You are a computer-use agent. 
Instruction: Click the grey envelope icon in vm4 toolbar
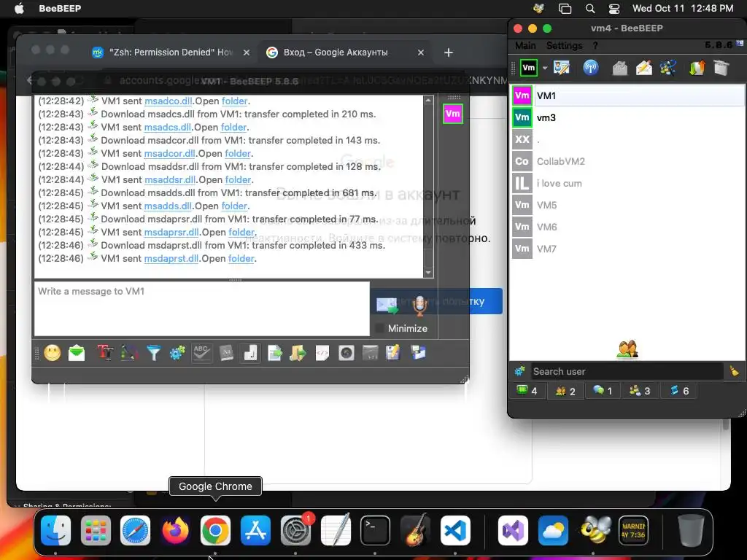620,68
